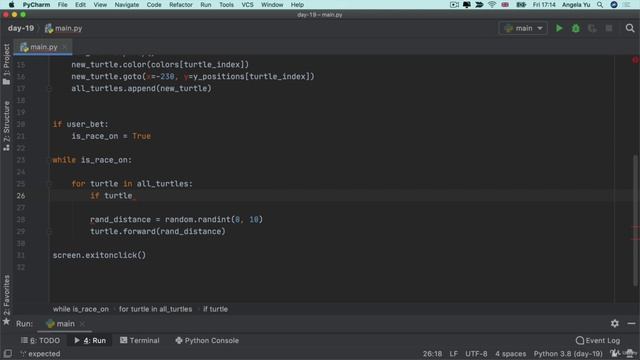Open the Favorites tool window side tab

click(x=6, y=299)
